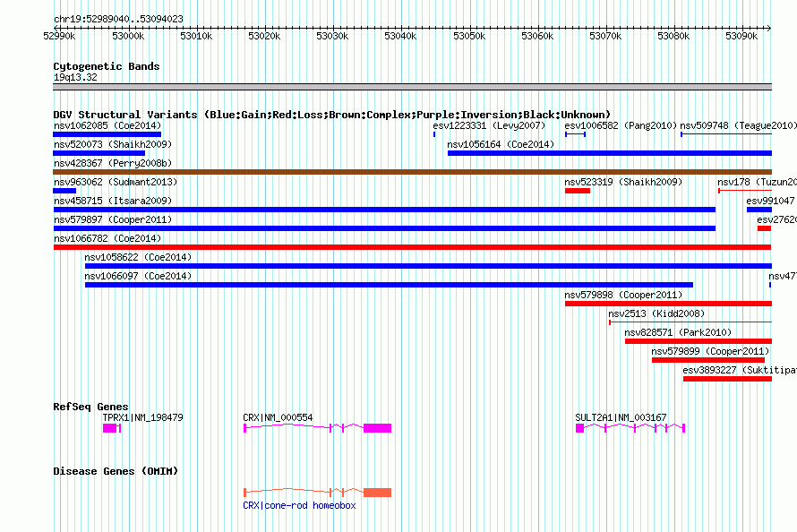
Task: Click the 53040k ruler tick label
Action: pyautogui.click(x=400, y=36)
